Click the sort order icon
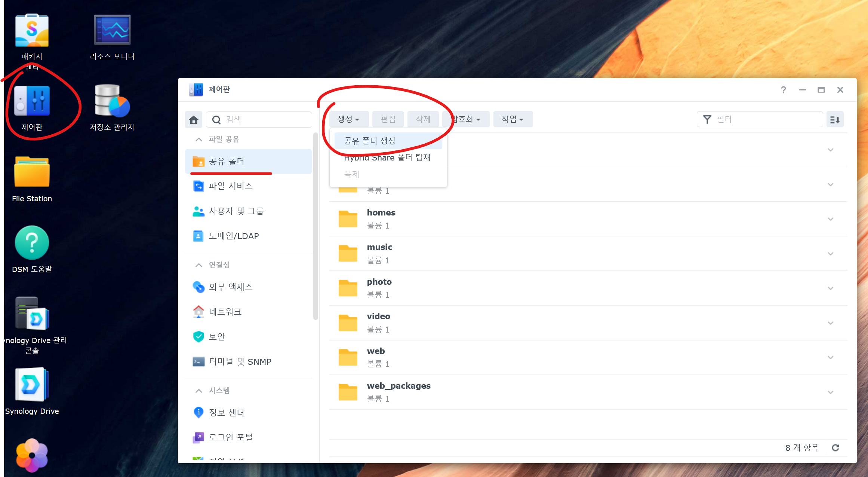The image size is (868, 477). pos(835,120)
